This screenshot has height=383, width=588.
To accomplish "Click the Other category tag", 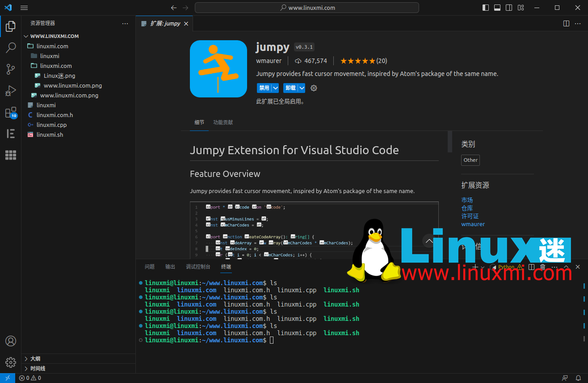I will (470, 160).
